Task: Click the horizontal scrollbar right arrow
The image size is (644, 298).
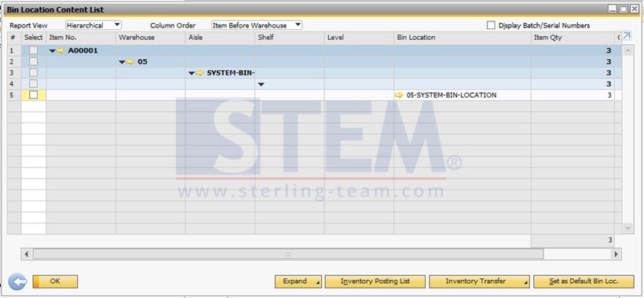Action: point(616,255)
